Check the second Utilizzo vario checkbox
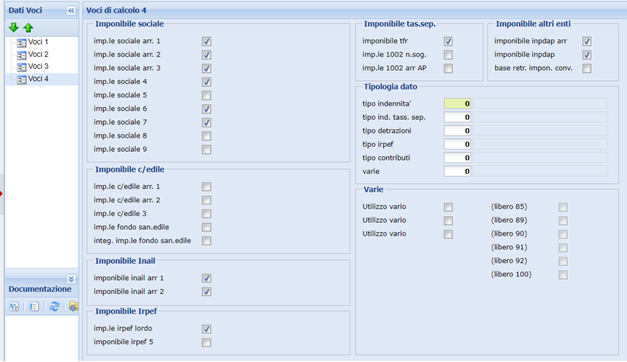The image size is (627, 362). pos(448,221)
